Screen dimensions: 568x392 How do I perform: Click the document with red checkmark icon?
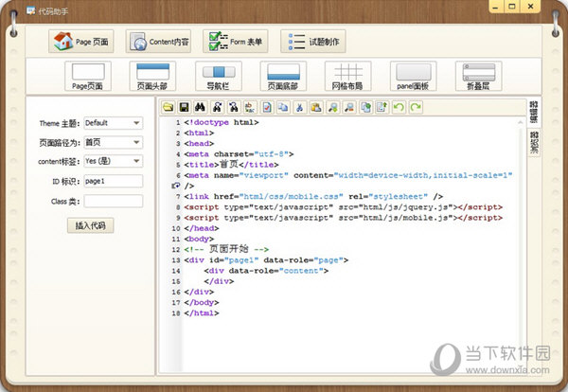(267, 107)
